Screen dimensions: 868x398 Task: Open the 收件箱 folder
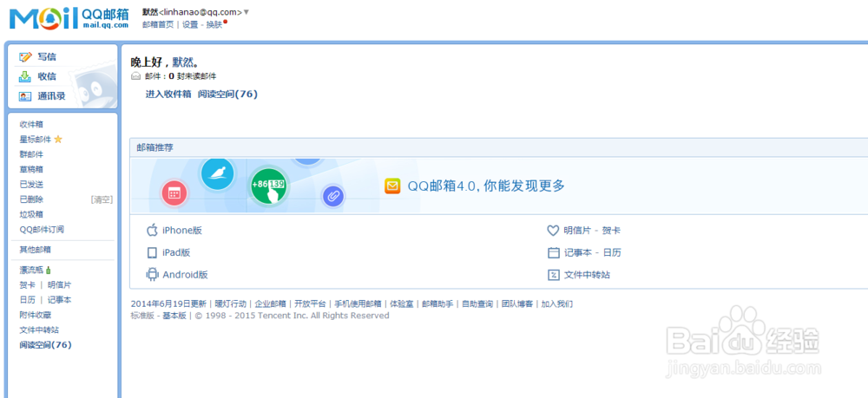click(31, 124)
